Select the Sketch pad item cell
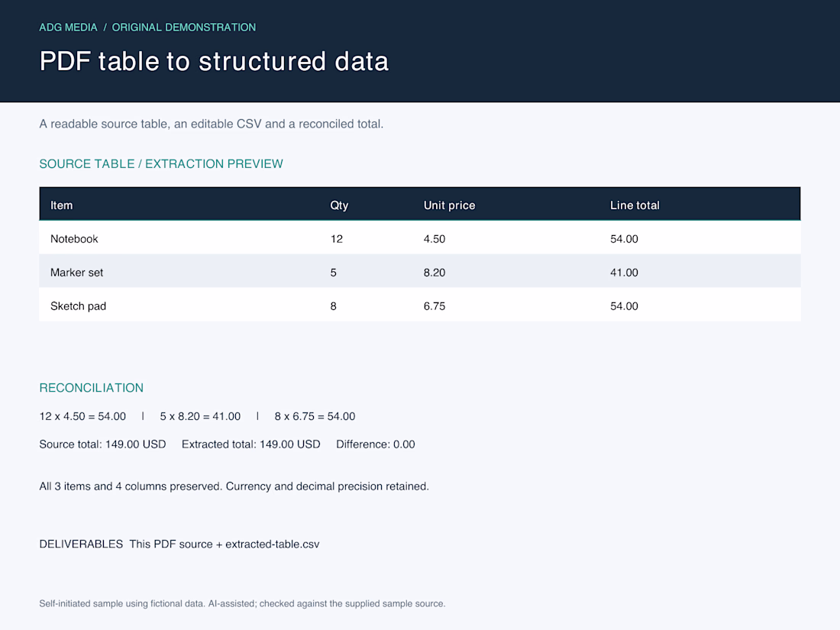Viewport: 840px width, 630px height. [x=78, y=306]
